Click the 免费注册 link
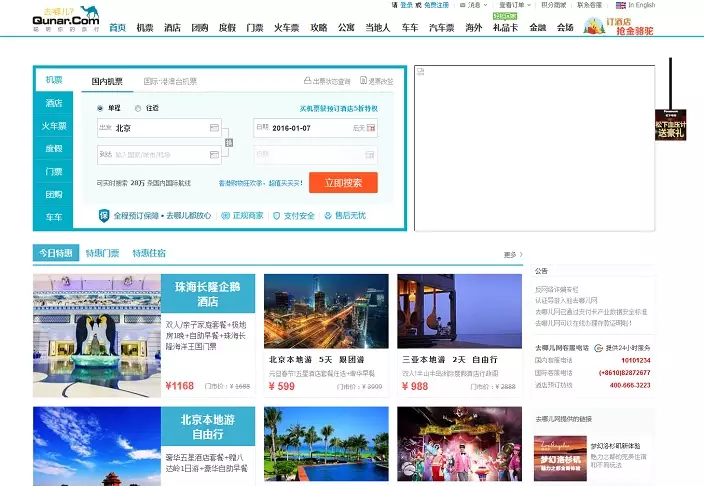The image size is (704, 486). [436, 5]
